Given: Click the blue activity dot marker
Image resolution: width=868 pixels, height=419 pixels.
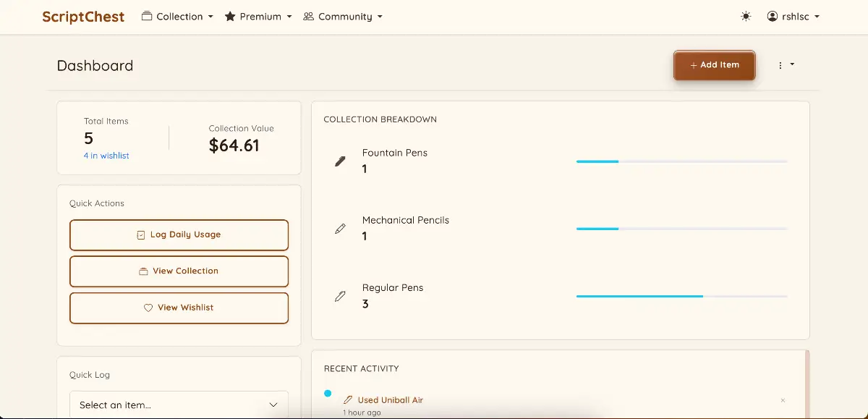Looking at the screenshot, I should [x=328, y=394].
